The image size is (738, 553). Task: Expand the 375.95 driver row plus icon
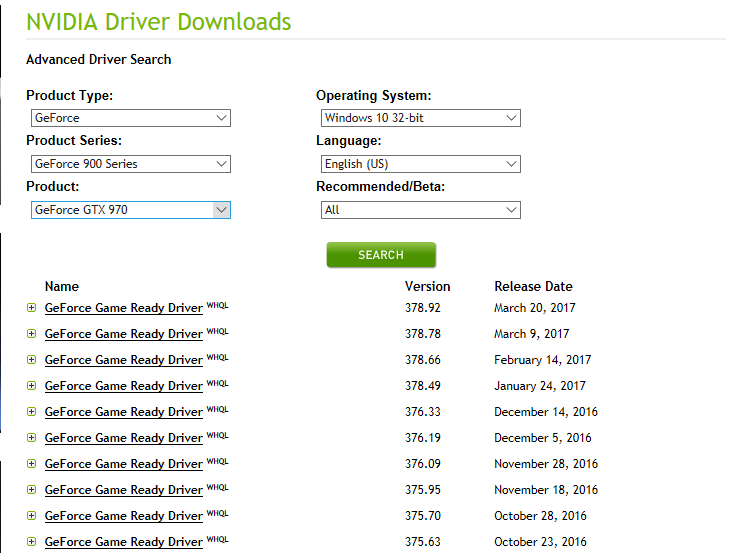[x=32, y=490]
